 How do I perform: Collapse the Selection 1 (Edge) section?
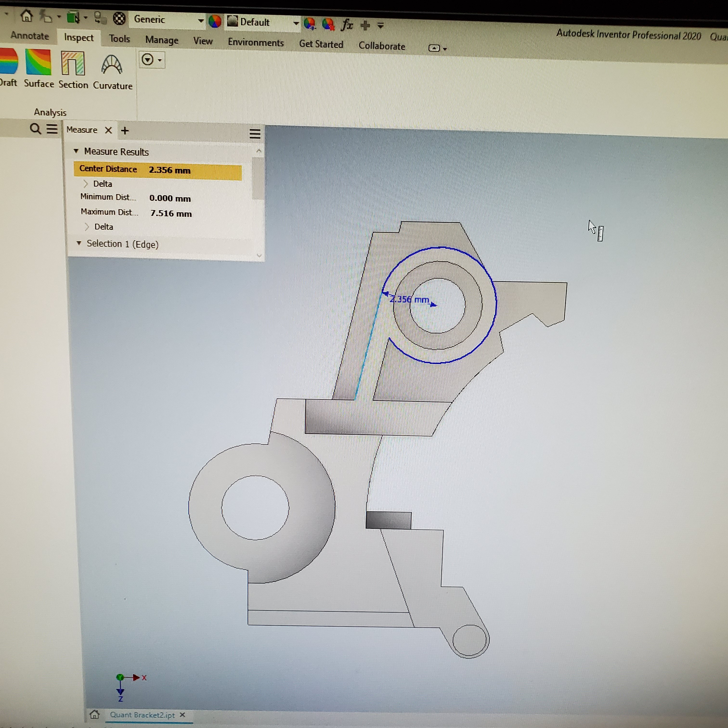tap(79, 243)
